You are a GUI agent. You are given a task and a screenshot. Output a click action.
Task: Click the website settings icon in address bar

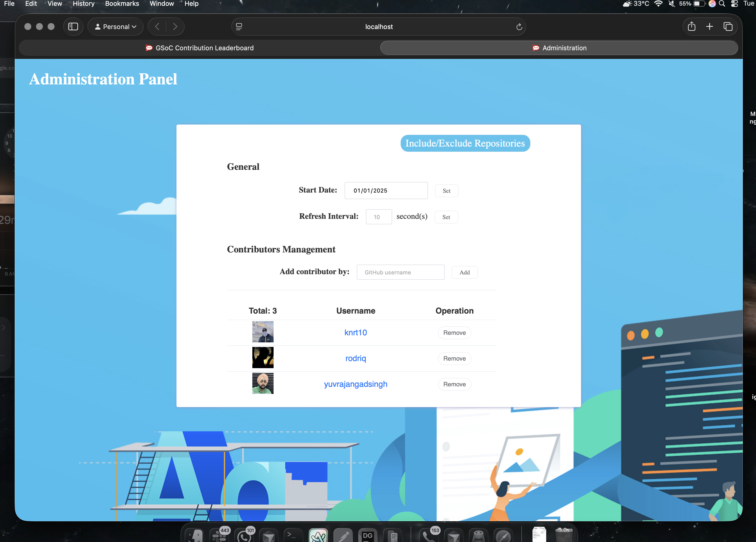point(239,27)
